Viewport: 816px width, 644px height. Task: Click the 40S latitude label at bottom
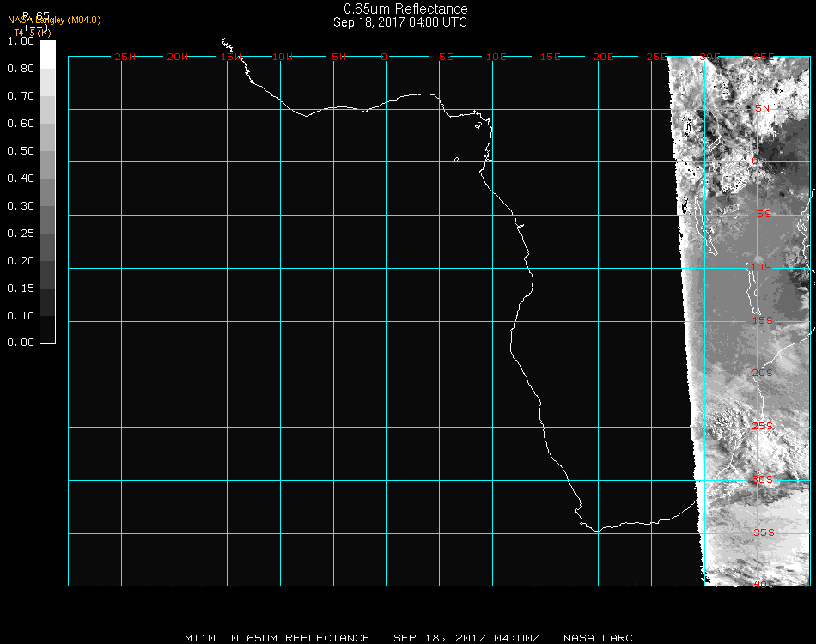(x=764, y=585)
